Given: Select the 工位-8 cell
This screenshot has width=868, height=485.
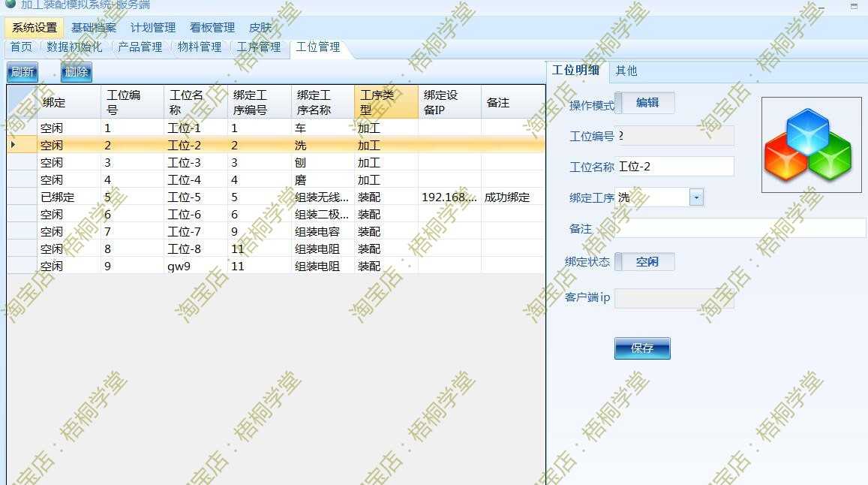Looking at the screenshot, I should [x=196, y=249].
